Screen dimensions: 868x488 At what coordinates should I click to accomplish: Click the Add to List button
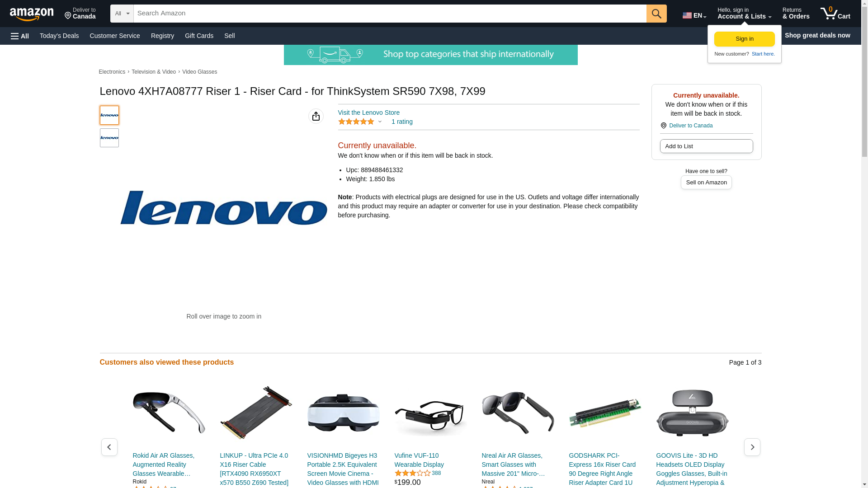click(x=706, y=146)
